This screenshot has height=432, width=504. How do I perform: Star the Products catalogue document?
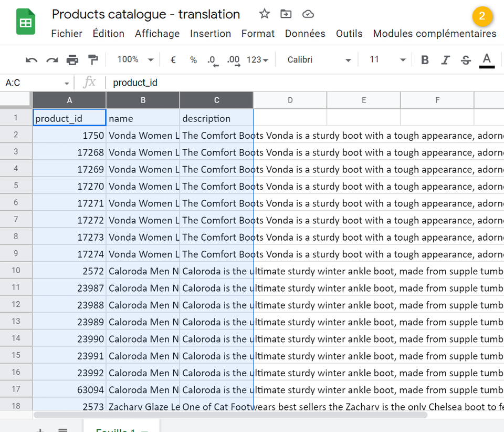coord(264,14)
